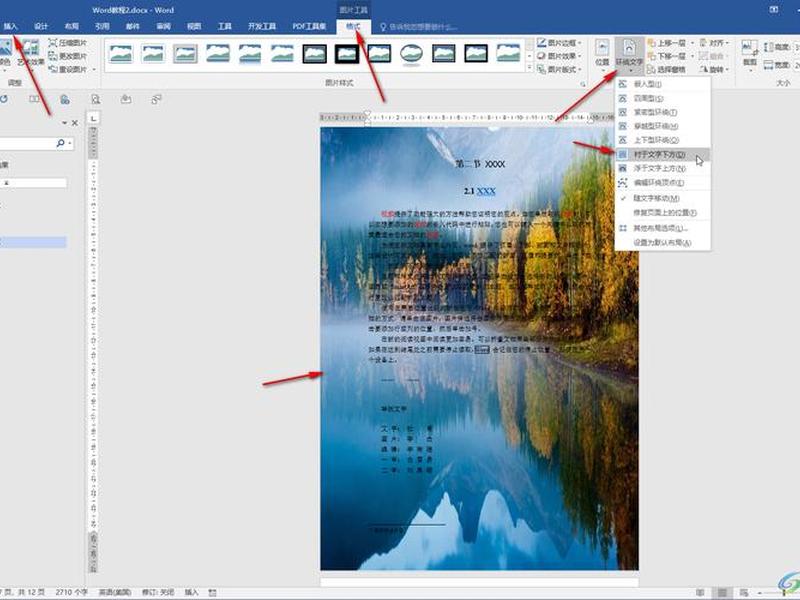
Task: Click the macro recording icon in the status bar
Action: tap(212, 592)
